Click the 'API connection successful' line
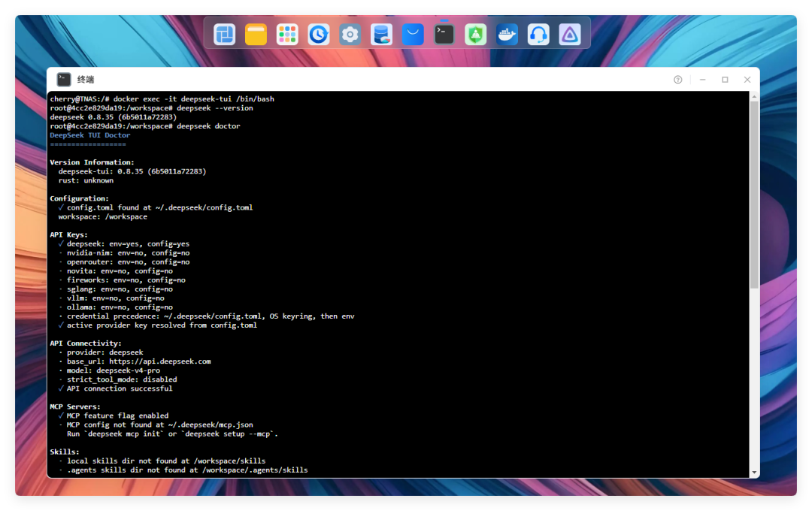812x511 pixels. (x=116, y=389)
